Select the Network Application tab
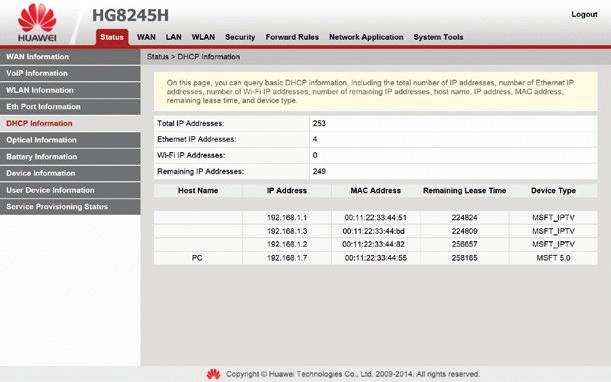Screen dimensions: 611x382 coord(366,37)
